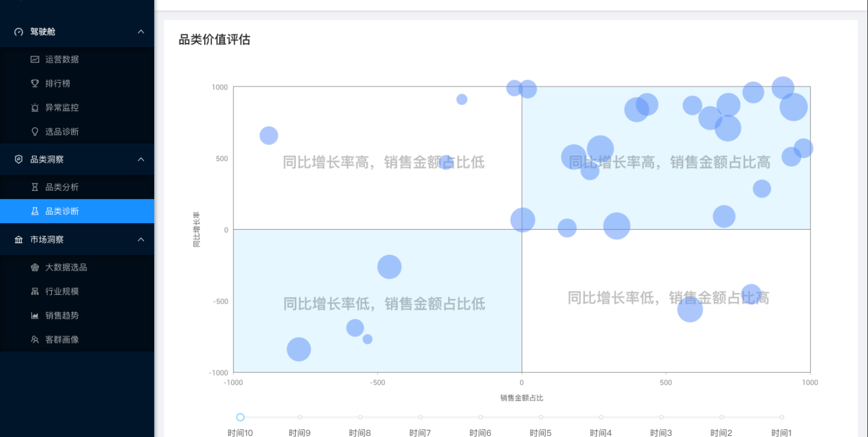Jump slider to 时间7 label
Viewport: 868px width, 437px height.
[420, 433]
